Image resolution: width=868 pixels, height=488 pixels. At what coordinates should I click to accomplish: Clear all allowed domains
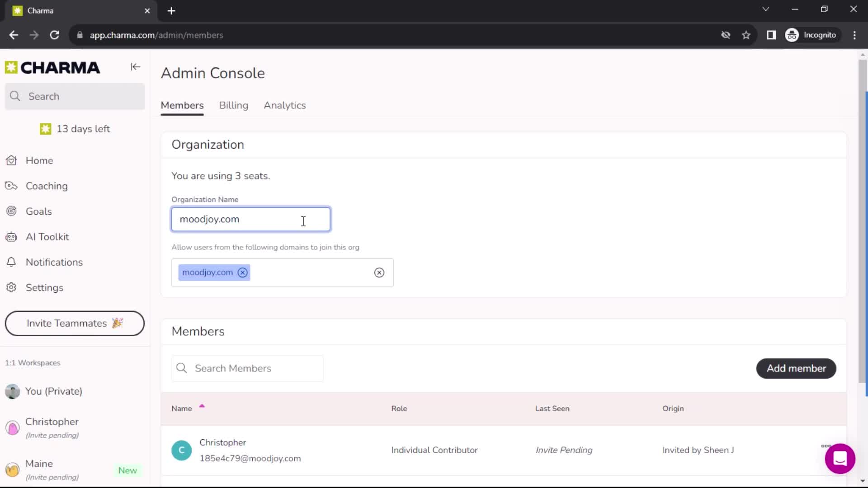click(x=379, y=272)
